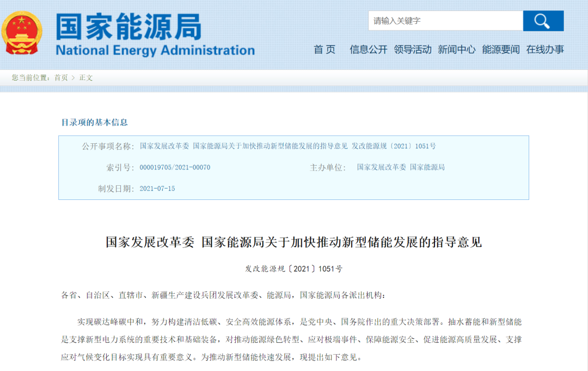The image size is (588, 371).
Task: Click the national emblem logo
Action: pos(22,33)
